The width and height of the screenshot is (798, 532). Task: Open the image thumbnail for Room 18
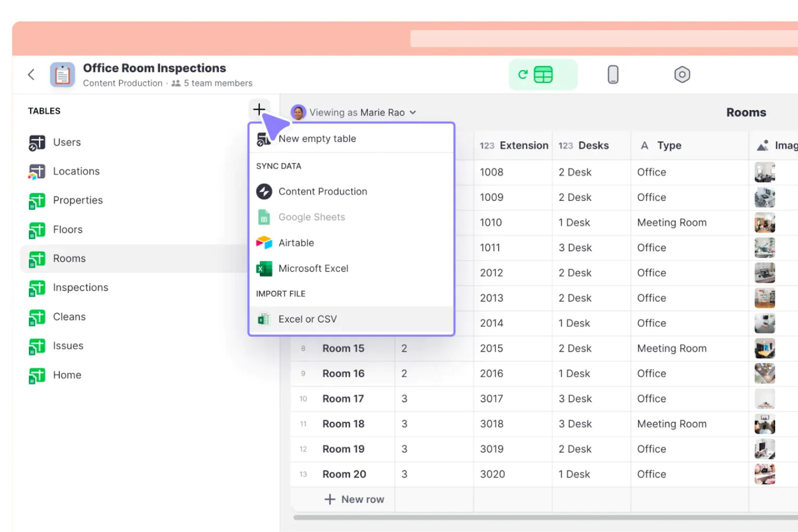(765, 424)
